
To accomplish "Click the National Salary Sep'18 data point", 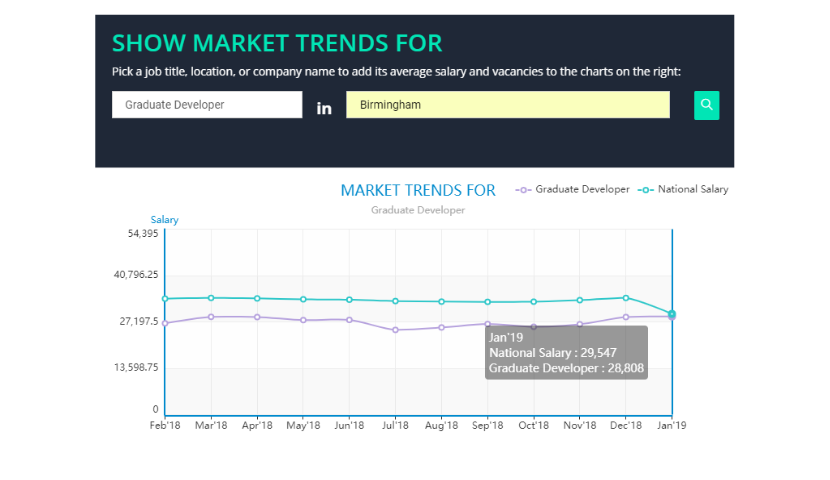I will (x=488, y=302).
